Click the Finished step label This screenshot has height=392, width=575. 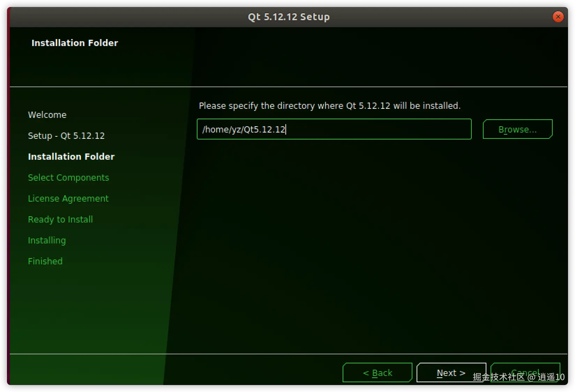(45, 261)
